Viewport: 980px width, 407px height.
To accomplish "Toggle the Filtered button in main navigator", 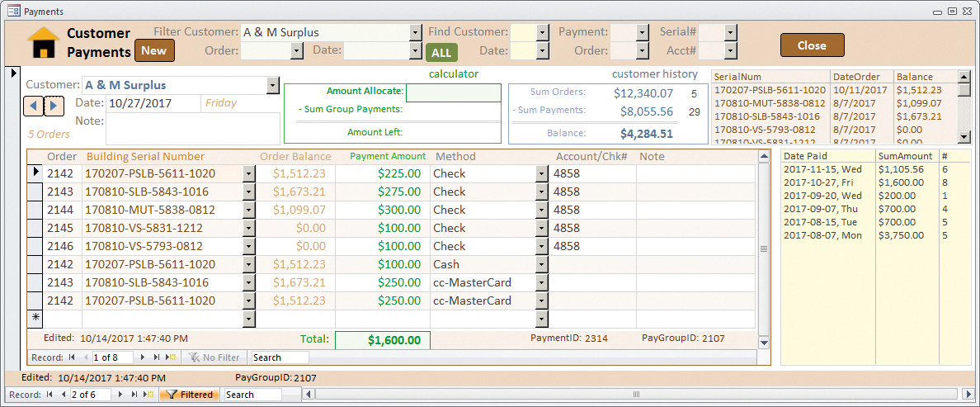I will 190,395.
